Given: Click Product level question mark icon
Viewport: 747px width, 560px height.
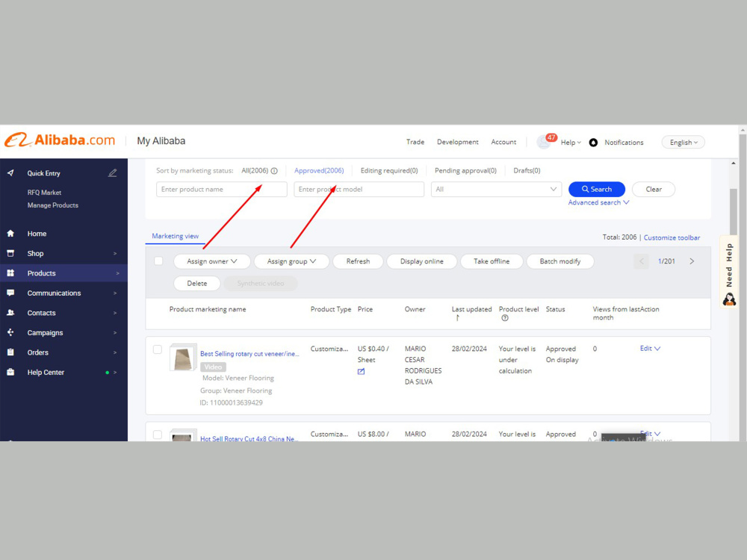Looking at the screenshot, I should pyautogui.click(x=504, y=318).
